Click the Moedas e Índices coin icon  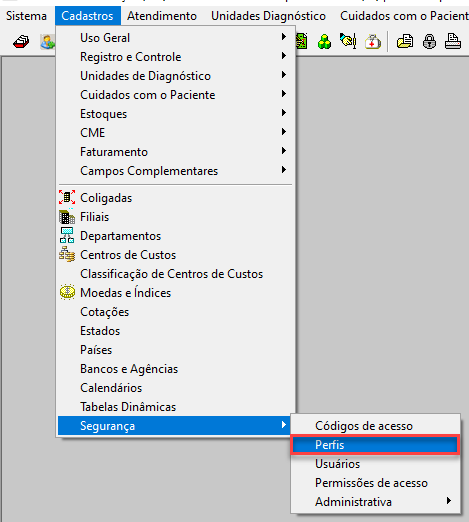click(67, 292)
